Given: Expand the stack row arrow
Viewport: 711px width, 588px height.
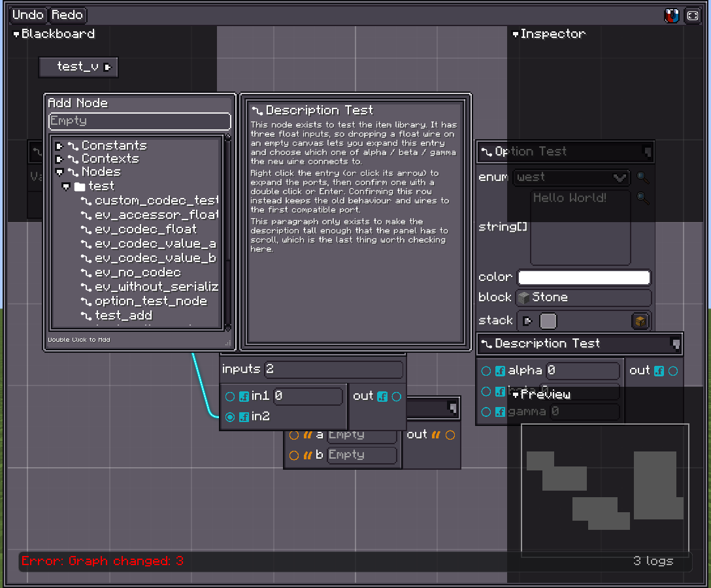Looking at the screenshot, I should coord(527,321).
